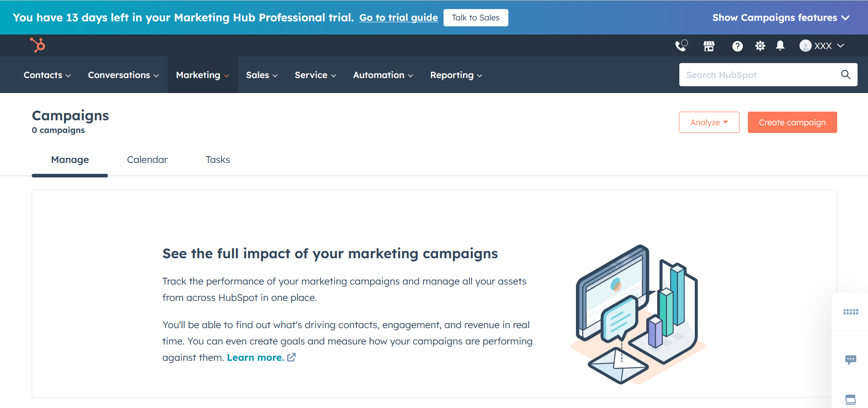Open the Service dropdown menu

[316, 75]
